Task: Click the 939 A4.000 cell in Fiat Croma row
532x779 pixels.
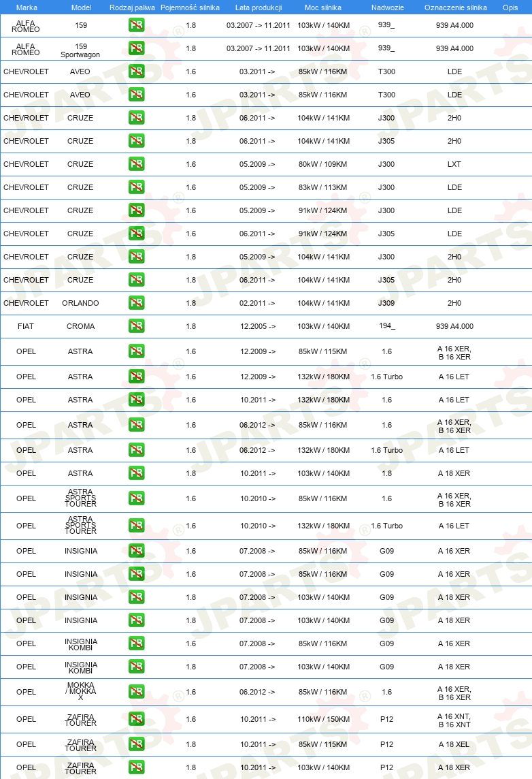Action: pyautogui.click(x=454, y=326)
